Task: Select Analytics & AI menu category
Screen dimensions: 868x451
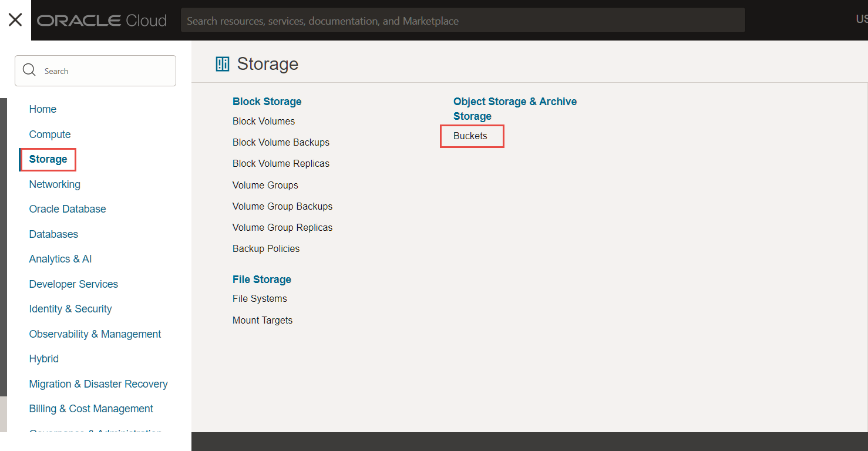Action: click(60, 259)
